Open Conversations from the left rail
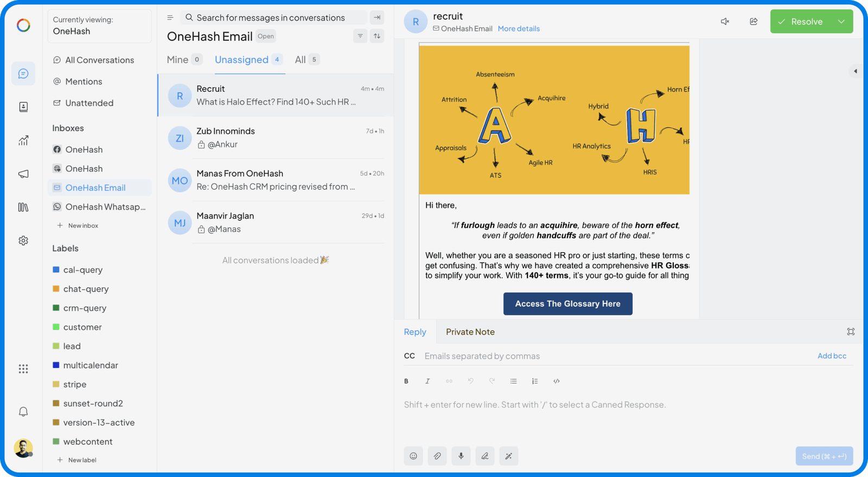Viewport: 868px width, 477px height. pos(23,73)
